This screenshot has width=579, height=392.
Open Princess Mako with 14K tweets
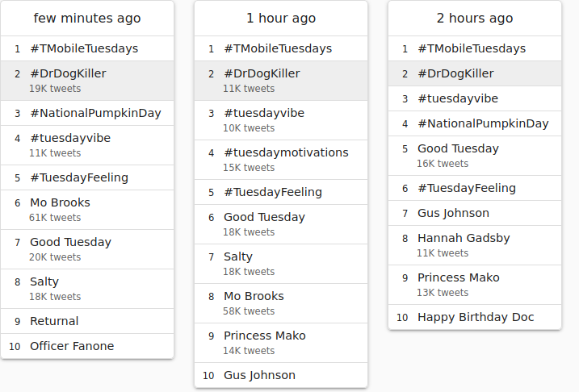click(281, 343)
